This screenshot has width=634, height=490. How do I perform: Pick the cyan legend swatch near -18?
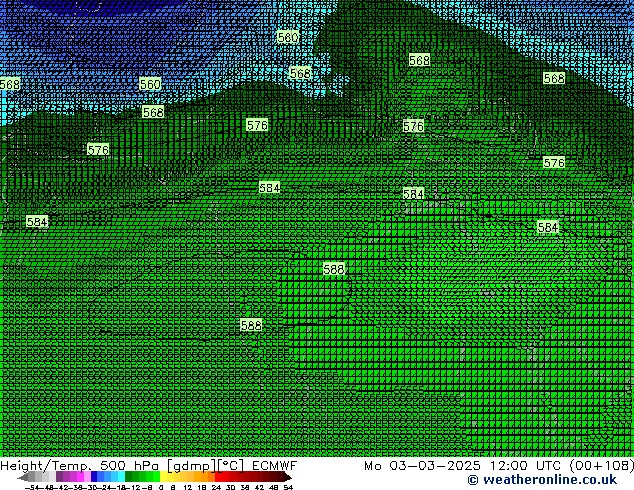tap(121, 477)
